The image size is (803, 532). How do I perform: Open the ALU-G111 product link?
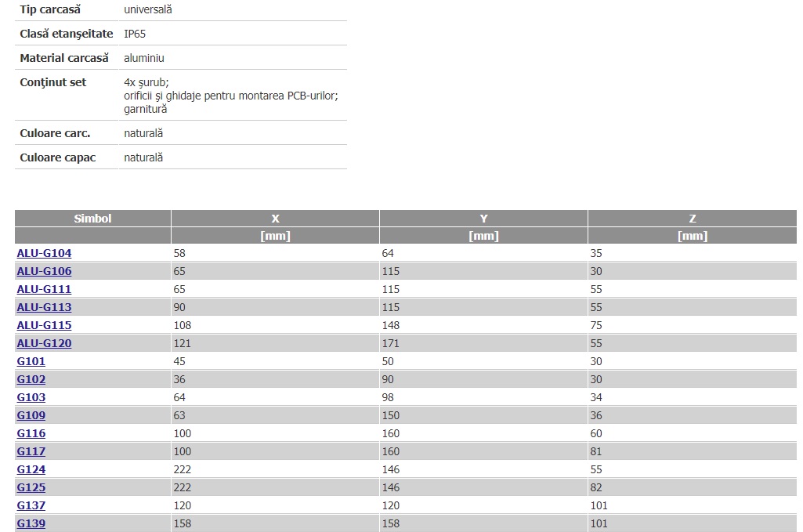44,289
